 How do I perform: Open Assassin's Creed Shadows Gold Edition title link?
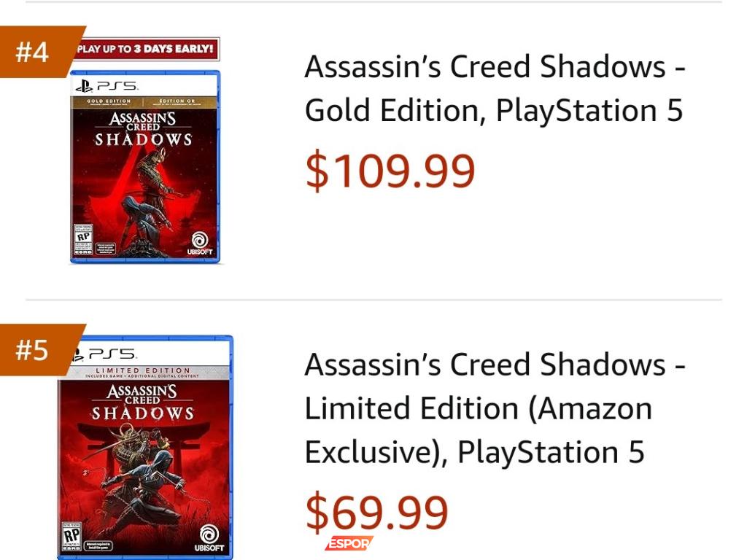(x=494, y=89)
